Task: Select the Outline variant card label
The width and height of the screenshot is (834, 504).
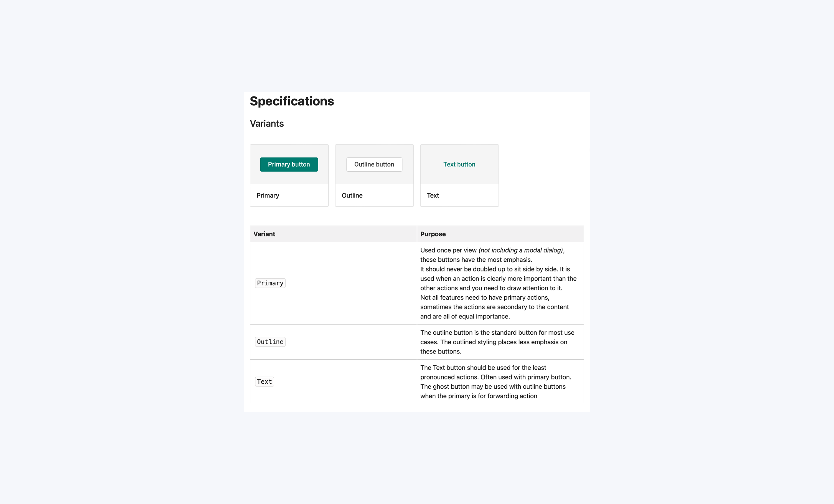Action: click(x=352, y=195)
